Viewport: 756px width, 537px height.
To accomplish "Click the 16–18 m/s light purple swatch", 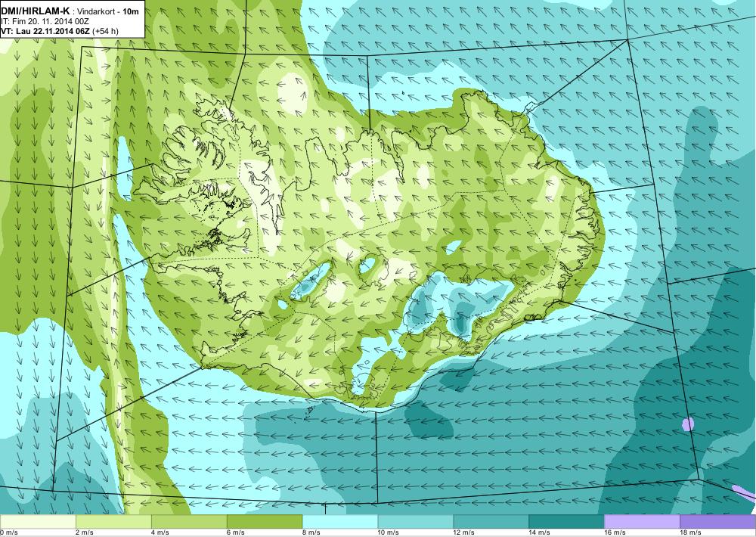I will 642,522.
